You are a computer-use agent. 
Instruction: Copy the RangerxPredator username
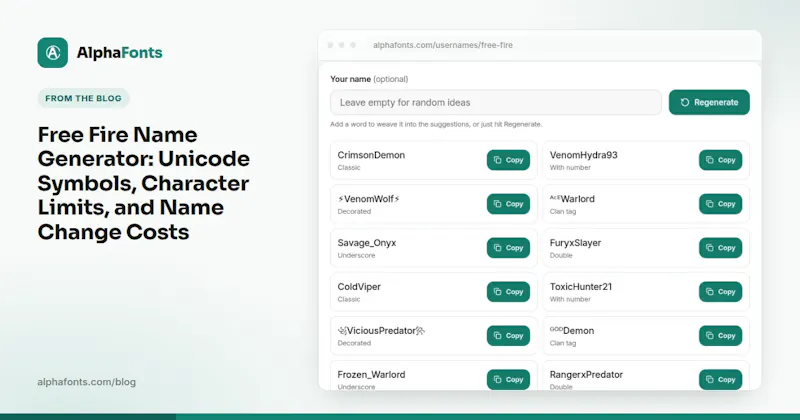pyautogui.click(x=720, y=380)
